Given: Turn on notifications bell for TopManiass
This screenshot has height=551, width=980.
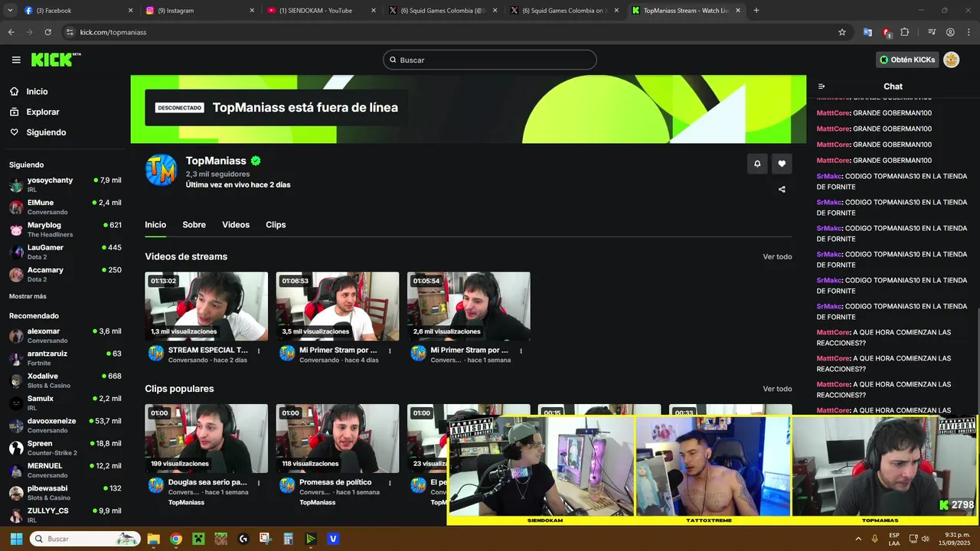Looking at the screenshot, I should coord(757,163).
